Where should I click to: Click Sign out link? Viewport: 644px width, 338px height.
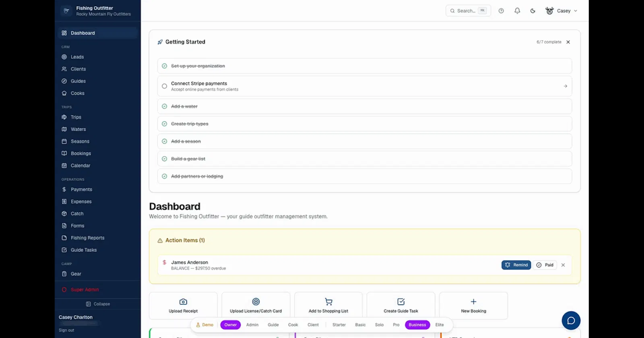point(66,330)
